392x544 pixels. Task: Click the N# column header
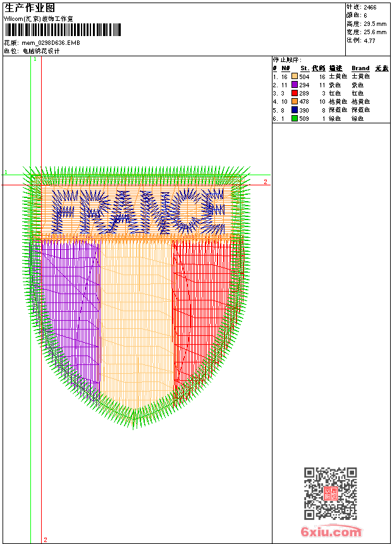coord(286,68)
